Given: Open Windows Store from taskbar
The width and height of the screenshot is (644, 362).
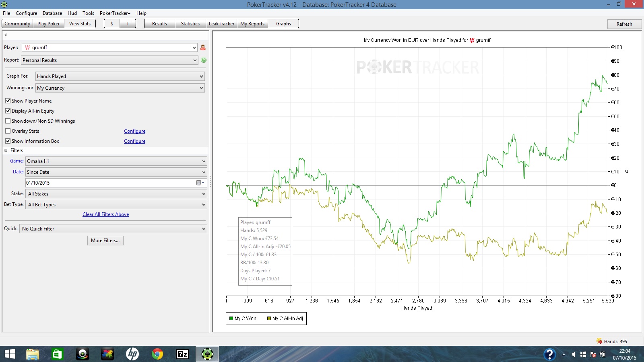Looking at the screenshot, I should point(58,354).
